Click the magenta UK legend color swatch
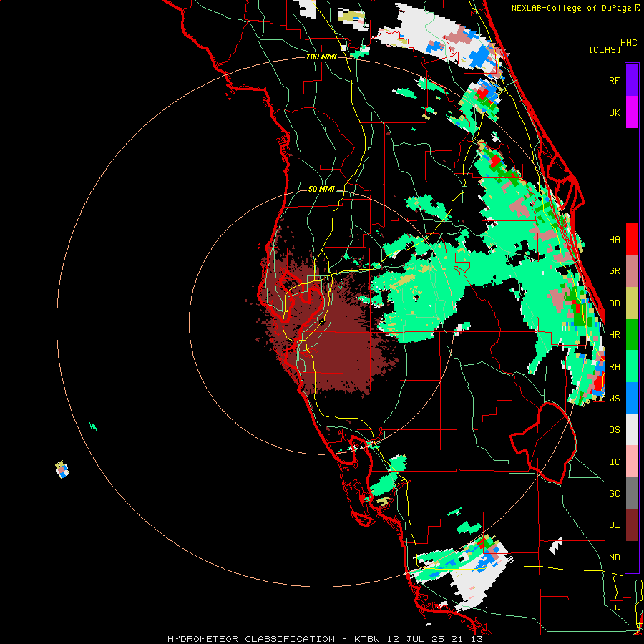 [632, 112]
